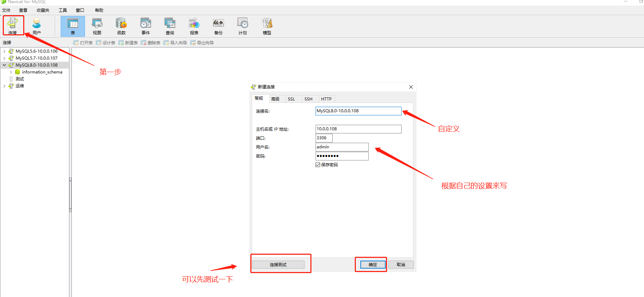Open the 事件 (Event) toolbar icon
Image resolution: width=644 pixels, height=297 pixels.
[146, 26]
